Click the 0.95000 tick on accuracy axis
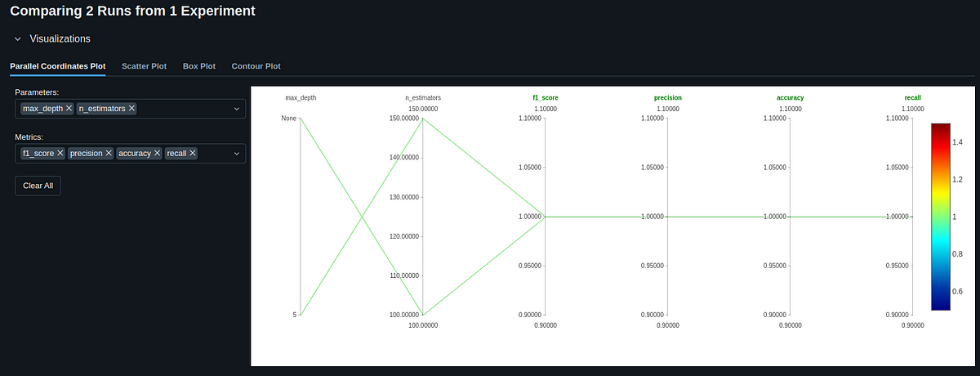 coord(775,266)
